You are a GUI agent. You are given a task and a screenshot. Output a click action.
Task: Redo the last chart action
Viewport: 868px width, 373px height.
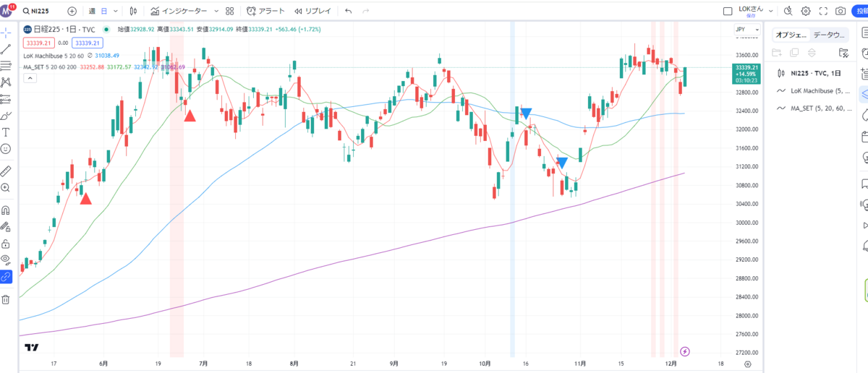(x=366, y=12)
